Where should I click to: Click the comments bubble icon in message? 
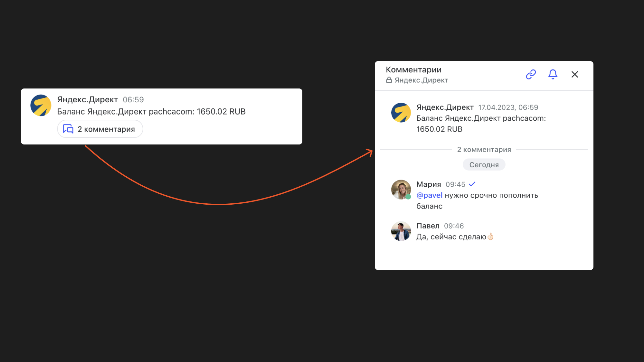point(68,129)
